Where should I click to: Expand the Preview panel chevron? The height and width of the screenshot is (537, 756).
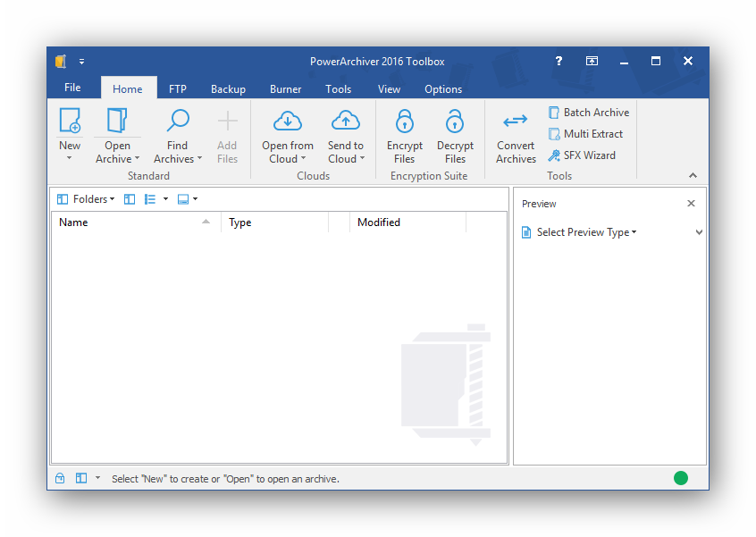tap(699, 232)
